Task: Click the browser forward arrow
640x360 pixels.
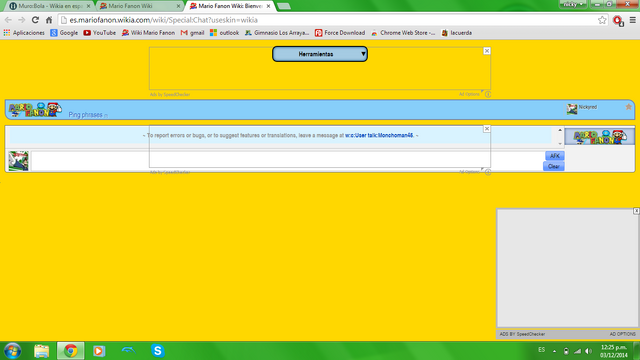Action: pyautogui.click(x=22, y=20)
